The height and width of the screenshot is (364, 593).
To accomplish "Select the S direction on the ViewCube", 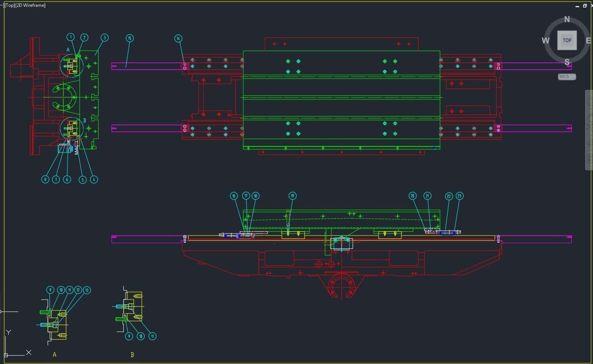I will [x=567, y=62].
